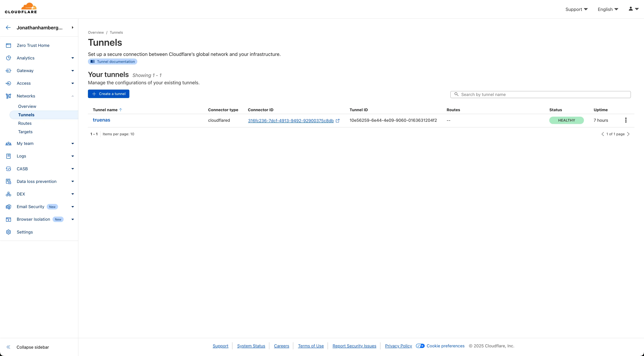Go to next page chevron
The height and width of the screenshot is (356, 644).
coord(628,134)
